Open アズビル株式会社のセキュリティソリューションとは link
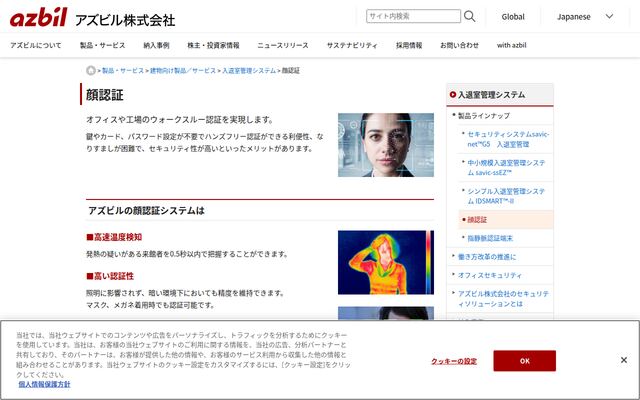The height and width of the screenshot is (400, 640). (504, 299)
